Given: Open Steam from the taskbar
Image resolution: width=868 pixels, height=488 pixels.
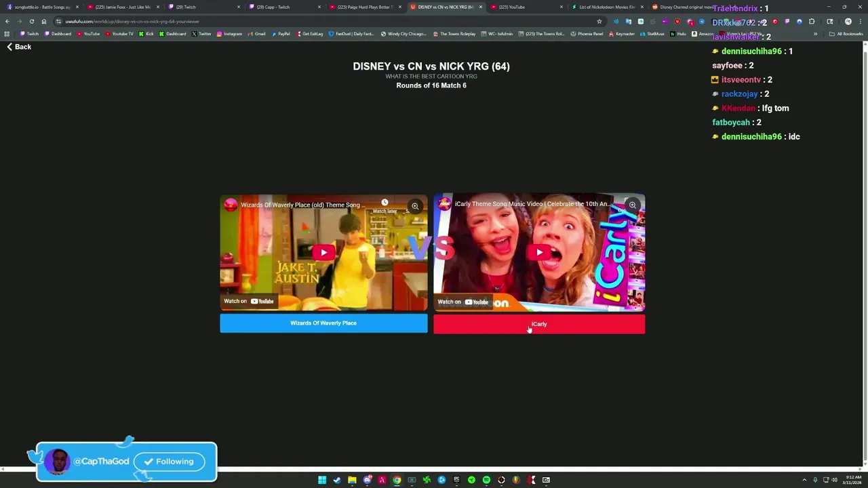Looking at the screenshot, I should click(337, 480).
